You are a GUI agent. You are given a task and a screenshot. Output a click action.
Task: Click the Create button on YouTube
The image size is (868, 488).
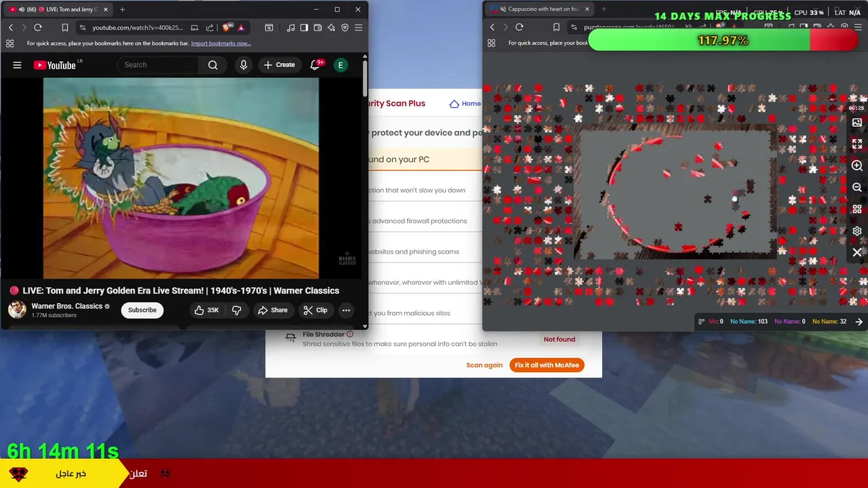pos(279,65)
